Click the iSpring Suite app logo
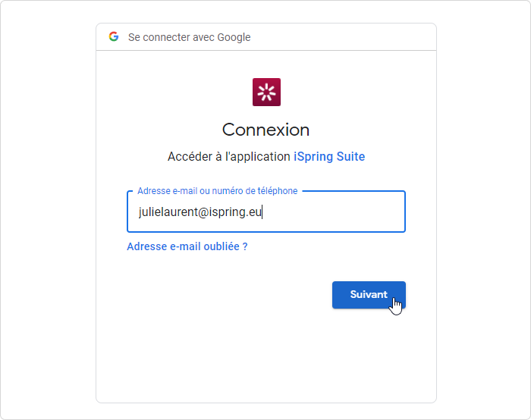 (266, 92)
